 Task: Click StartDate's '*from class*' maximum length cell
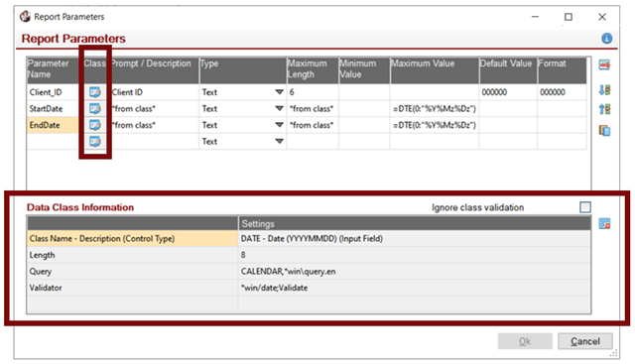click(313, 108)
